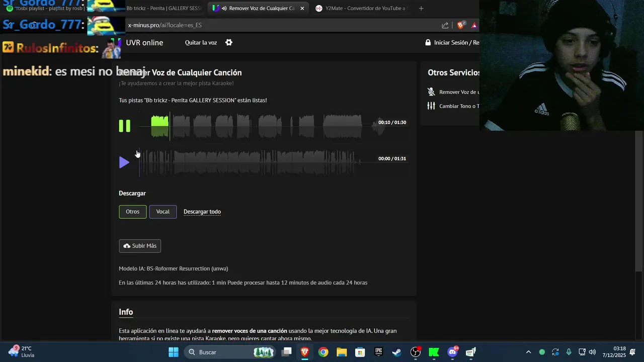The image size is (644, 362).
Task: Click the taskbar Buscar search box
Action: coord(230,352)
